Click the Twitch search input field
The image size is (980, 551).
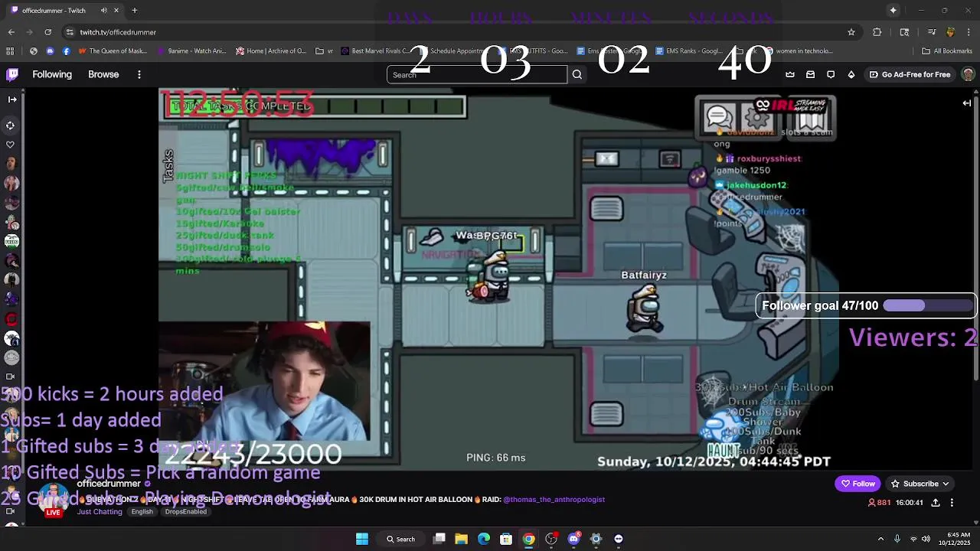[477, 74]
